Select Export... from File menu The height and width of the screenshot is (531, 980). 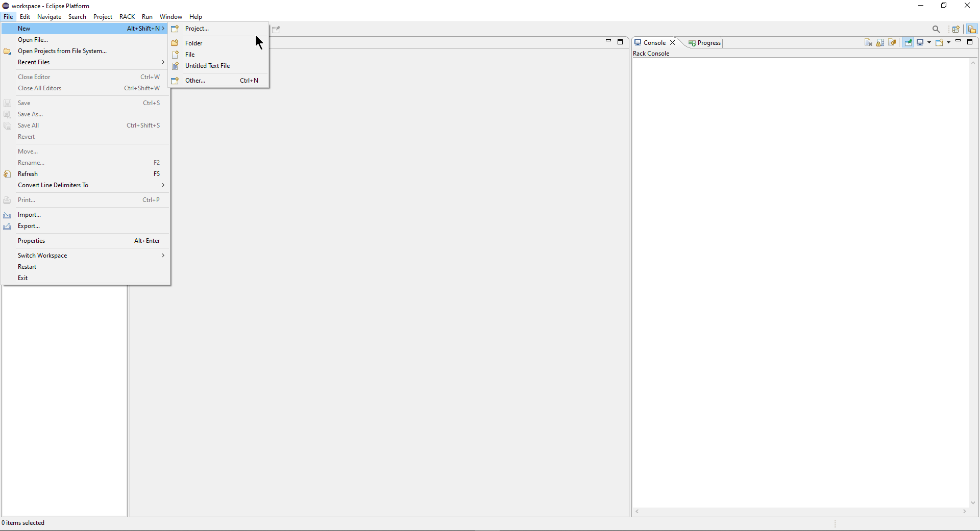[x=85, y=226]
